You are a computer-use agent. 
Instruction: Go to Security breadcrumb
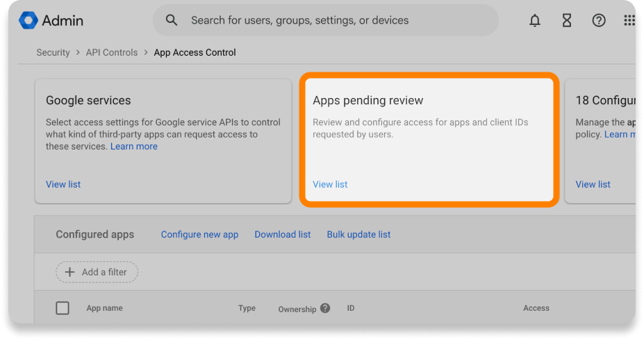pos(53,53)
